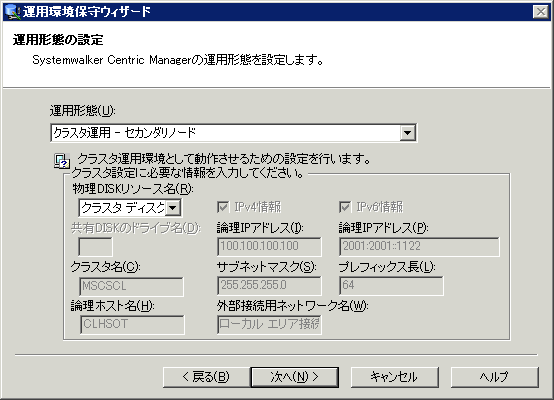This screenshot has height=400, width=554.
Task: Click the プレフィックス長(L) label
Action: click(387, 267)
